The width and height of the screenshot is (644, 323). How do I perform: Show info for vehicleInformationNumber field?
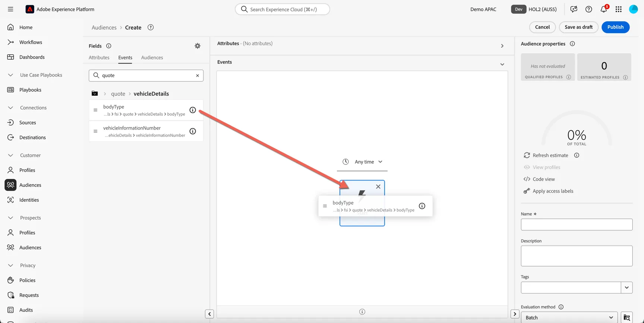point(193,131)
